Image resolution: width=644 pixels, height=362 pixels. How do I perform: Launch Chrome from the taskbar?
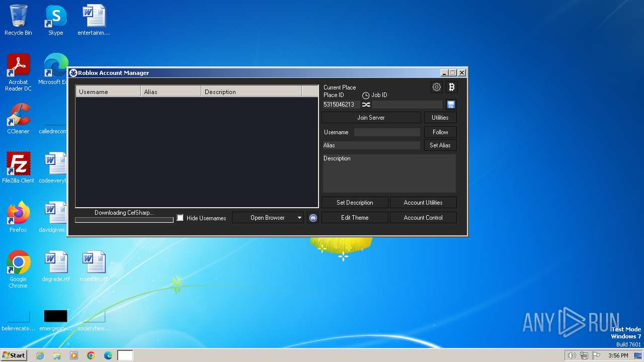point(91,355)
